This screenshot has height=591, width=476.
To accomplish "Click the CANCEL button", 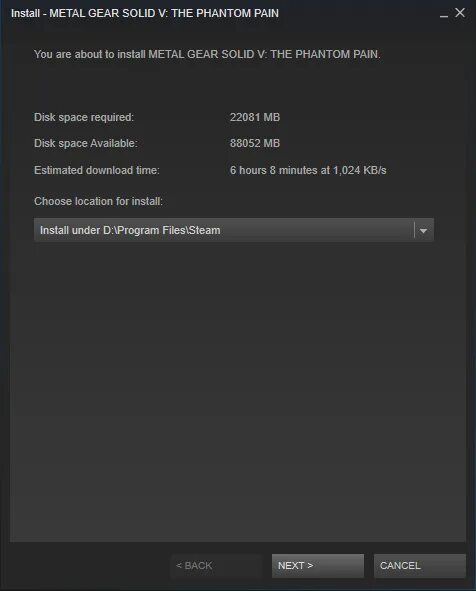I will pos(419,565).
